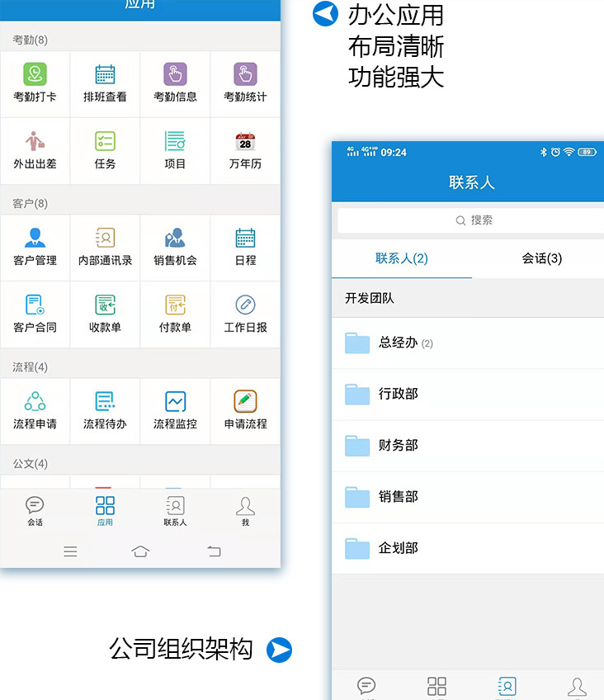
Task: Switch to 会话 tab in left phone's bottom bar
Action: pos(35,511)
